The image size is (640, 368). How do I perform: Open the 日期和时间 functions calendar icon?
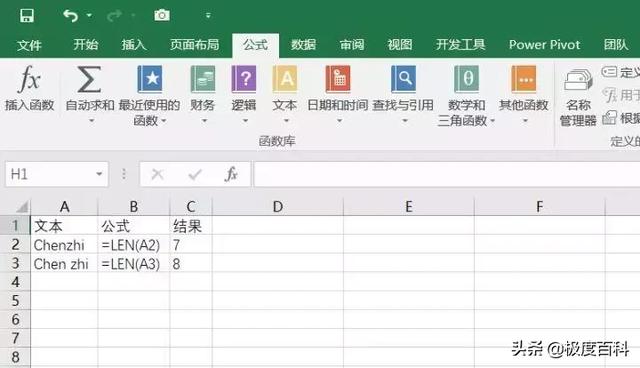(338, 79)
